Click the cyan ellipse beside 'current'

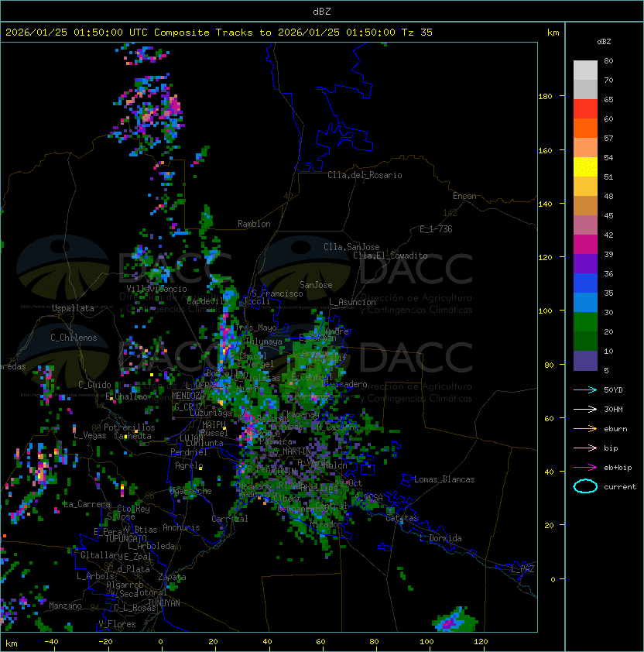[x=585, y=486]
